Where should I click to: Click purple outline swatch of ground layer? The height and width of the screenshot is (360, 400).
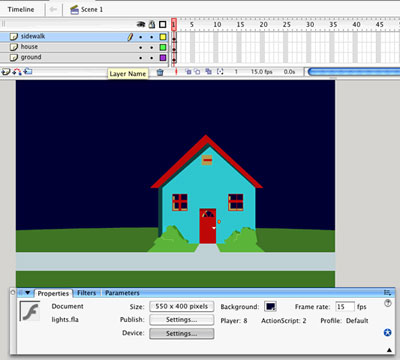pos(163,58)
